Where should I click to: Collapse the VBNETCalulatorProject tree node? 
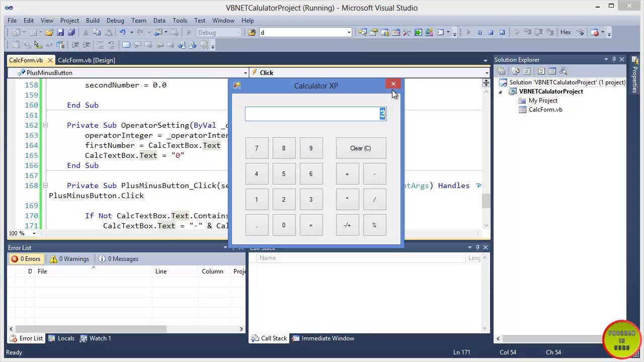[x=500, y=92]
